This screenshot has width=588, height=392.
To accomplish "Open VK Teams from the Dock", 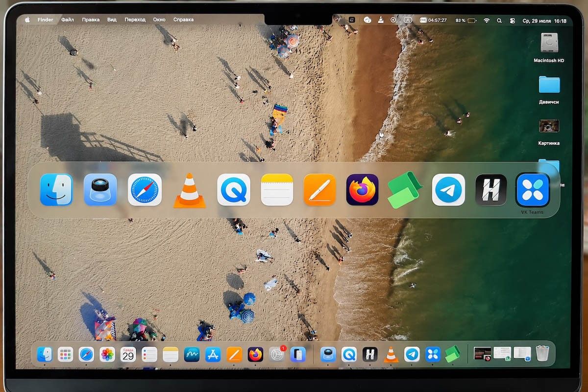I will pyautogui.click(x=433, y=354).
